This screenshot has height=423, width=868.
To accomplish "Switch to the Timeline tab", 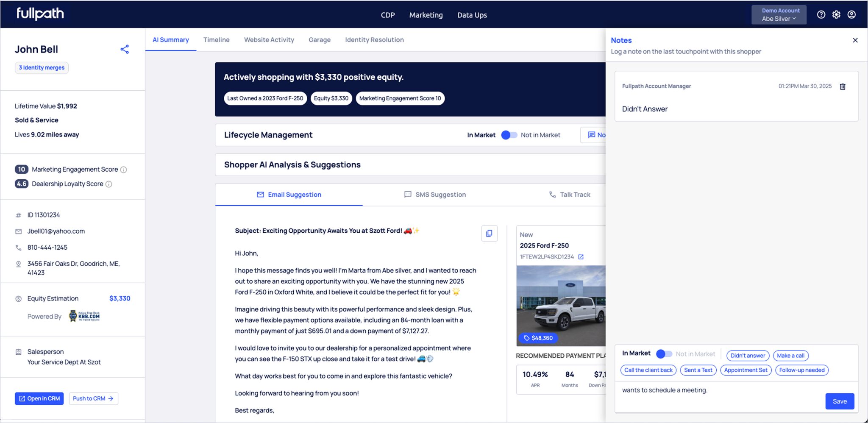I will pyautogui.click(x=217, y=40).
